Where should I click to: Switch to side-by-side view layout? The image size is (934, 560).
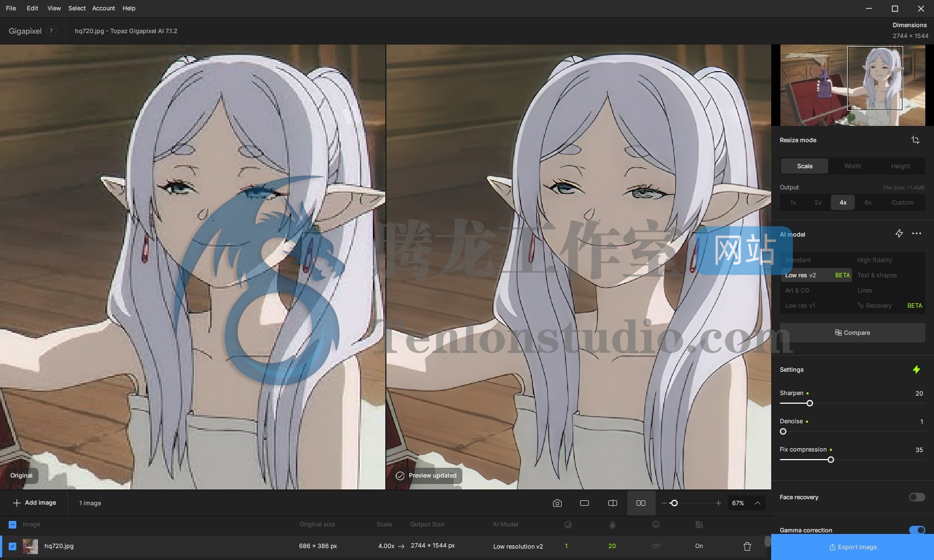point(641,503)
